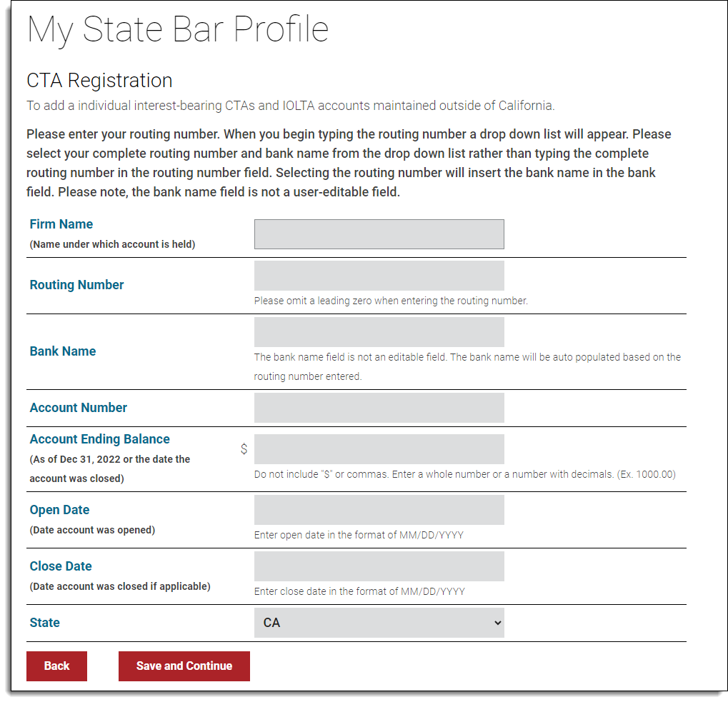
Task: Click the Firm Name input field
Action: pos(379,234)
